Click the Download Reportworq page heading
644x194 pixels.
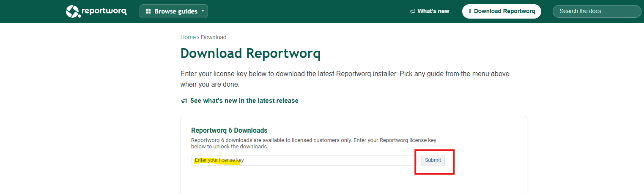point(250,54)
